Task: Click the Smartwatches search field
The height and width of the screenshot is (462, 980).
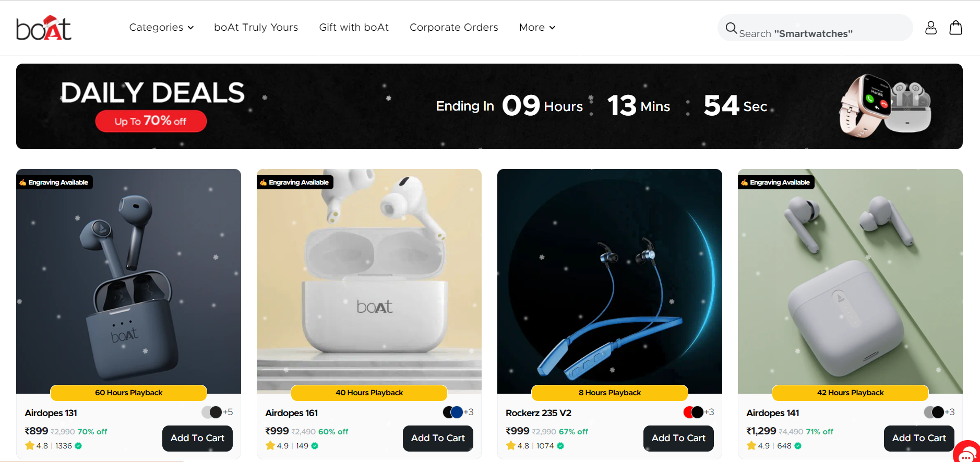Action: (815, 28)
